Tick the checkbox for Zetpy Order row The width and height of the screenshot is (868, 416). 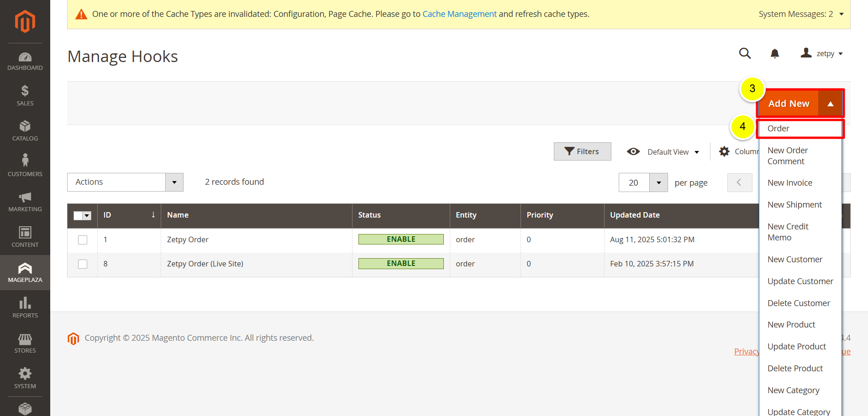click(x=83, y=240)
